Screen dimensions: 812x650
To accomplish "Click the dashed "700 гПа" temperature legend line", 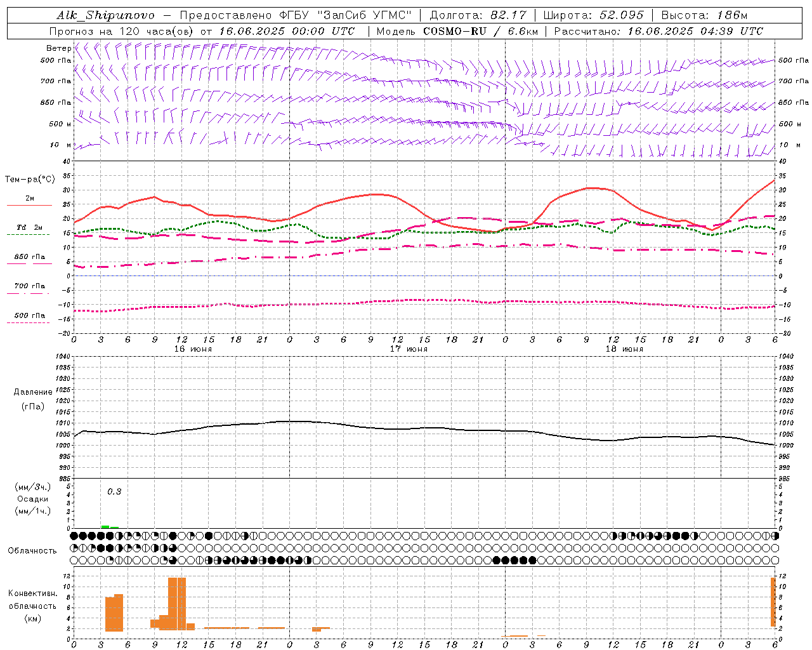I will point(28,293).
